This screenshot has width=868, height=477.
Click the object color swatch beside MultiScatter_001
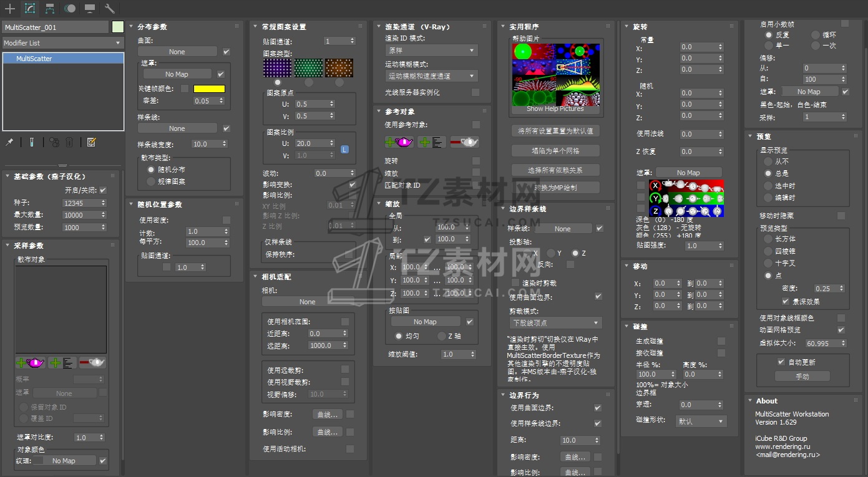coord(118,27)
